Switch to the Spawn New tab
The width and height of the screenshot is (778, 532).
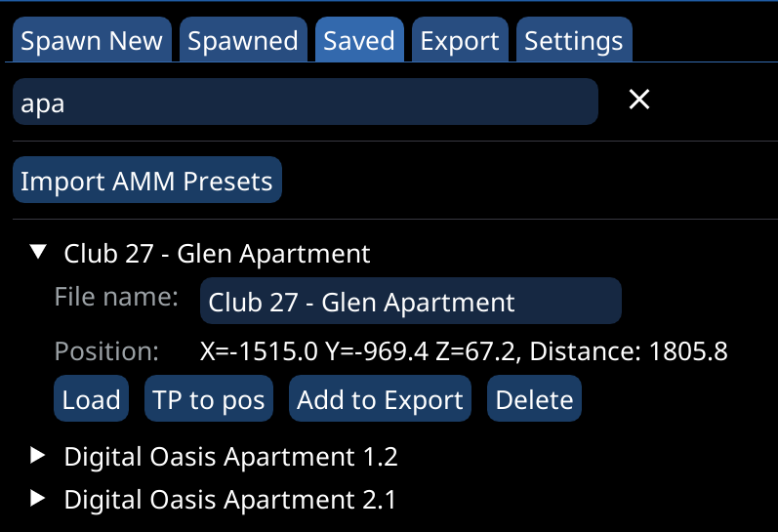click(93, 41)
